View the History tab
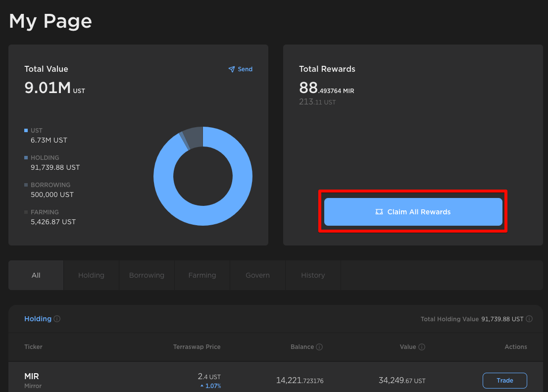Viewport: 548px width, 392px height. [313, 275]
